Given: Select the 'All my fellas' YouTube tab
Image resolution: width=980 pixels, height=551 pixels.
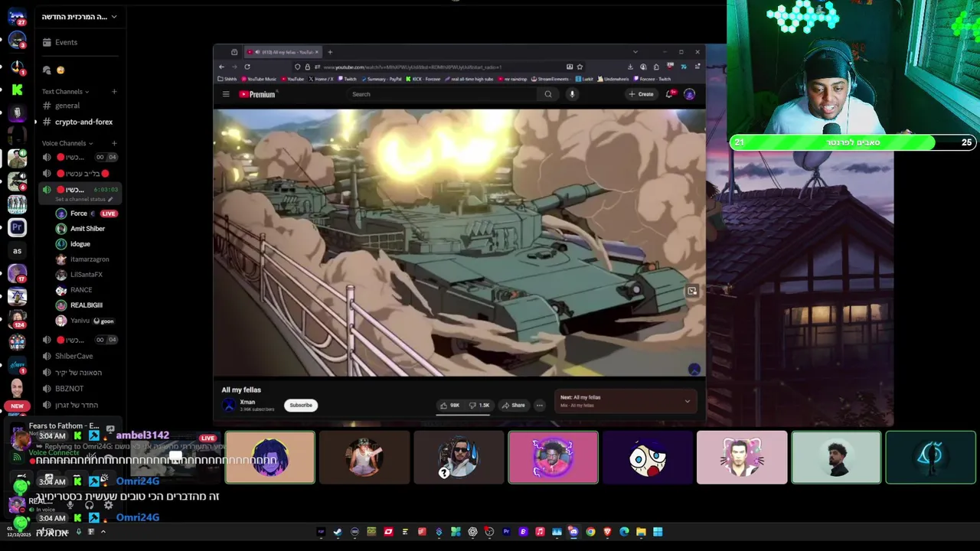Looking at the screenshot, I should [x=283, y=52].
